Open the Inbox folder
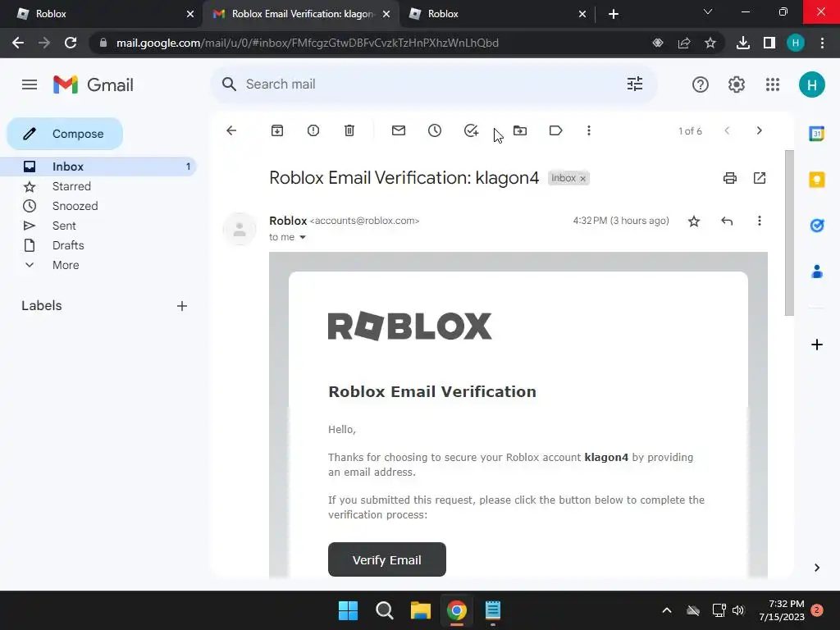Image resolution: width=840 pixels, height=630 pixels. pos(98,167)
